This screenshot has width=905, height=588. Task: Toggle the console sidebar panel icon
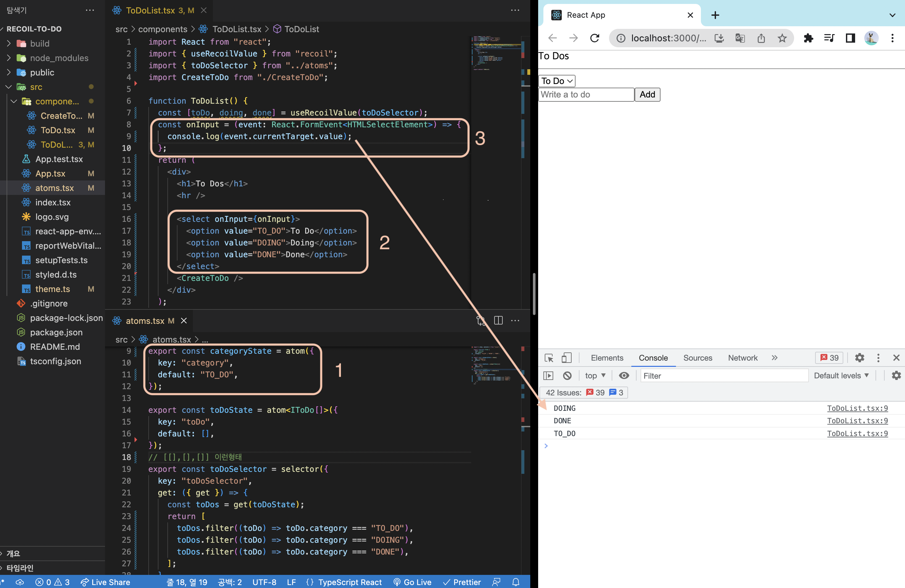[x=548, y=376]
